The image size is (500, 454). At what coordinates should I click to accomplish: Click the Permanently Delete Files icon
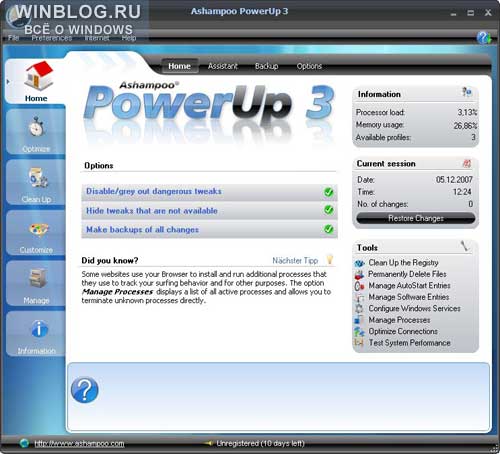click(359, 275)
